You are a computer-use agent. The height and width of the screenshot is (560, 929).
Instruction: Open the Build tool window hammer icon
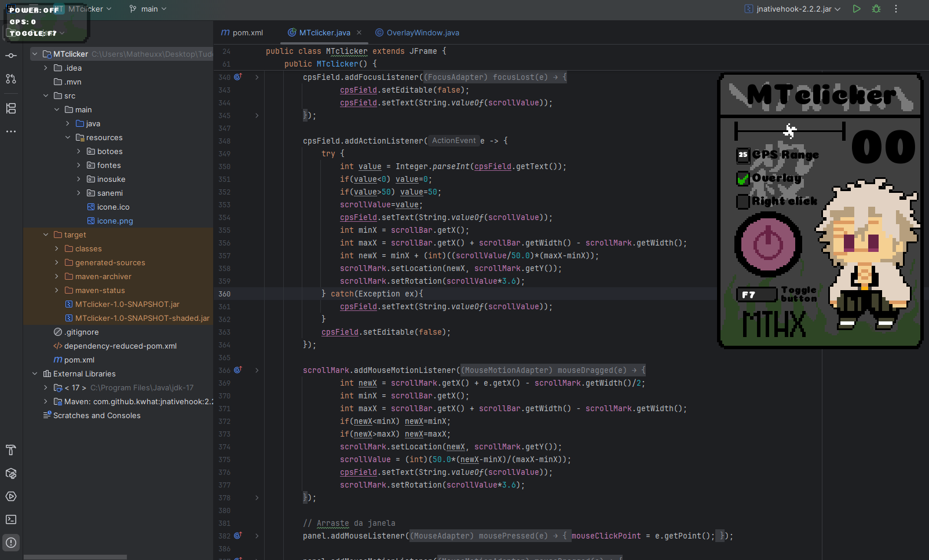pyautogui.click(x=11, y=450)
